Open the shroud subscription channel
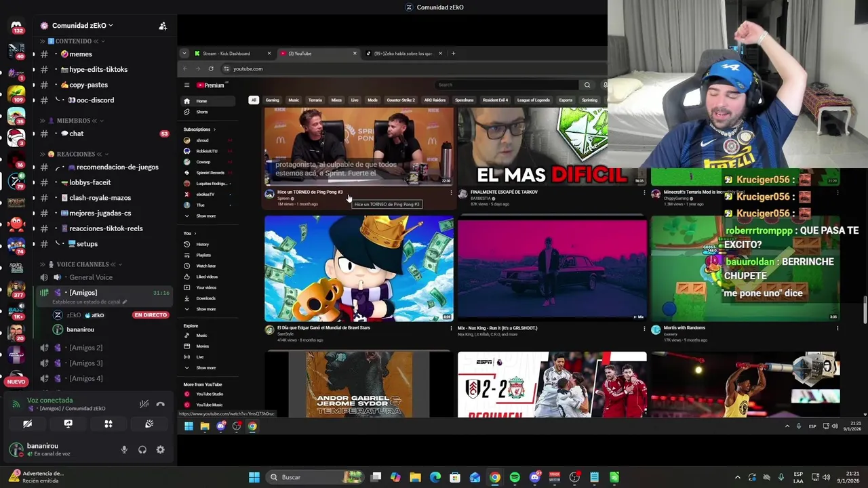Screen dimensions: 868x488 (x=202, y=140)
